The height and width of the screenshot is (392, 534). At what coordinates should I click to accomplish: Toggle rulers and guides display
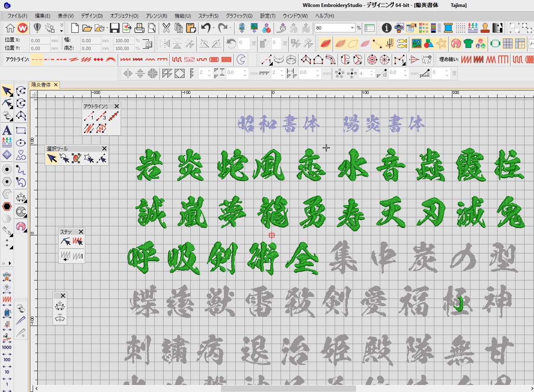(520, 43)
